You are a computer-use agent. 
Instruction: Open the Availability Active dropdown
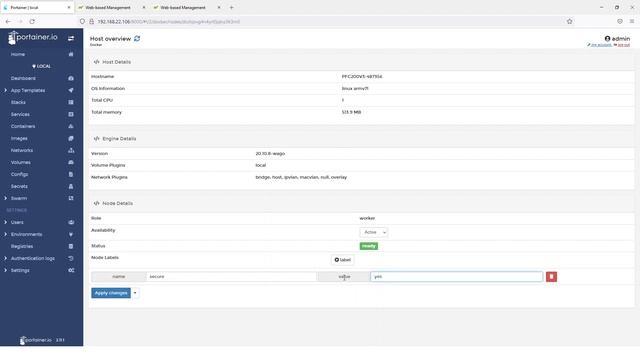click(x=373, y=232)
